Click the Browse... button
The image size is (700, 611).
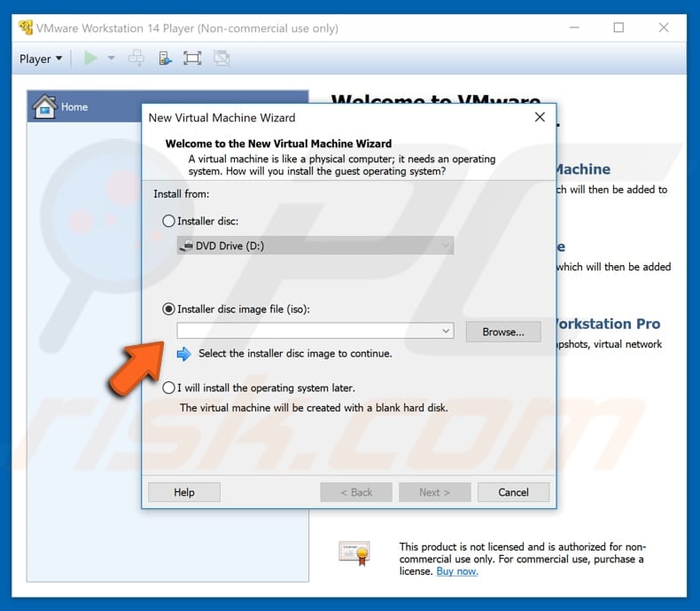click(503, 332)
